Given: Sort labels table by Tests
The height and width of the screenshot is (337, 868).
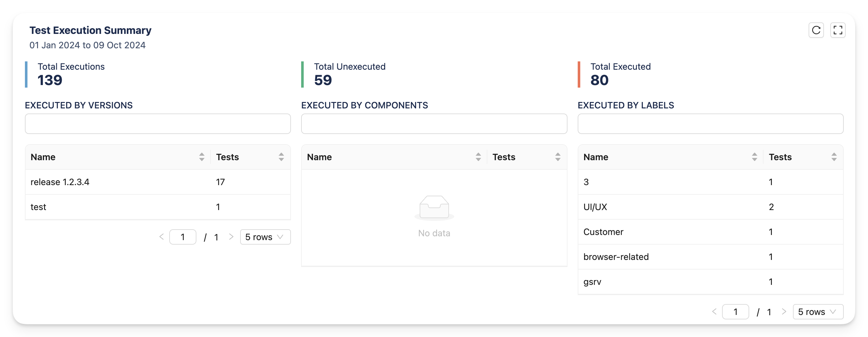Looking at the screenshot, I should (x=834, y=157).
